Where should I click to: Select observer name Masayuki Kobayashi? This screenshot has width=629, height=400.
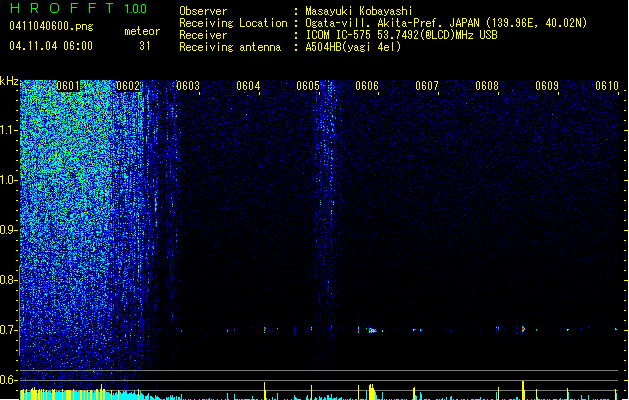pyautogui.click(x=359, y=11)
